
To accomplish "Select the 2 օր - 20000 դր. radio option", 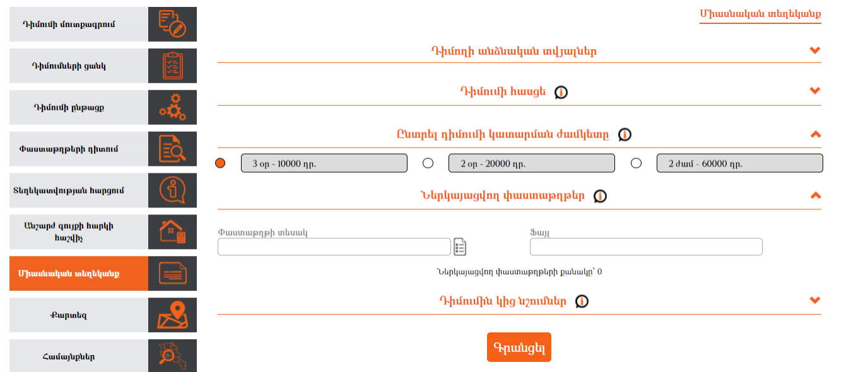I will click(x=428, y=163).
